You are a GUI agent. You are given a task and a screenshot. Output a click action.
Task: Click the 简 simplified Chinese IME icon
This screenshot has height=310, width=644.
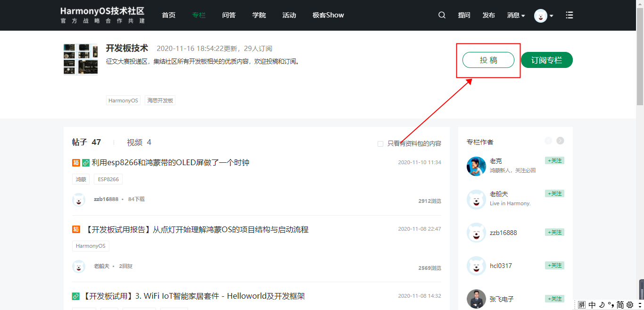(620, 305)
